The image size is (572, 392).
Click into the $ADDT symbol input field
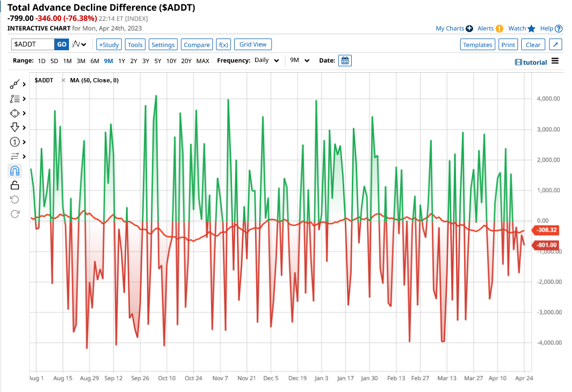(32, 44)
